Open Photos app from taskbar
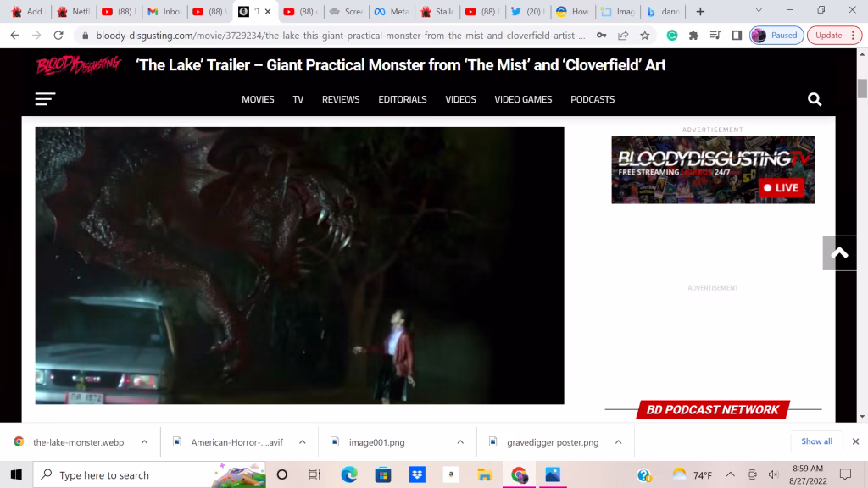This screenshot has height=488, width=868. click(553, 474)
